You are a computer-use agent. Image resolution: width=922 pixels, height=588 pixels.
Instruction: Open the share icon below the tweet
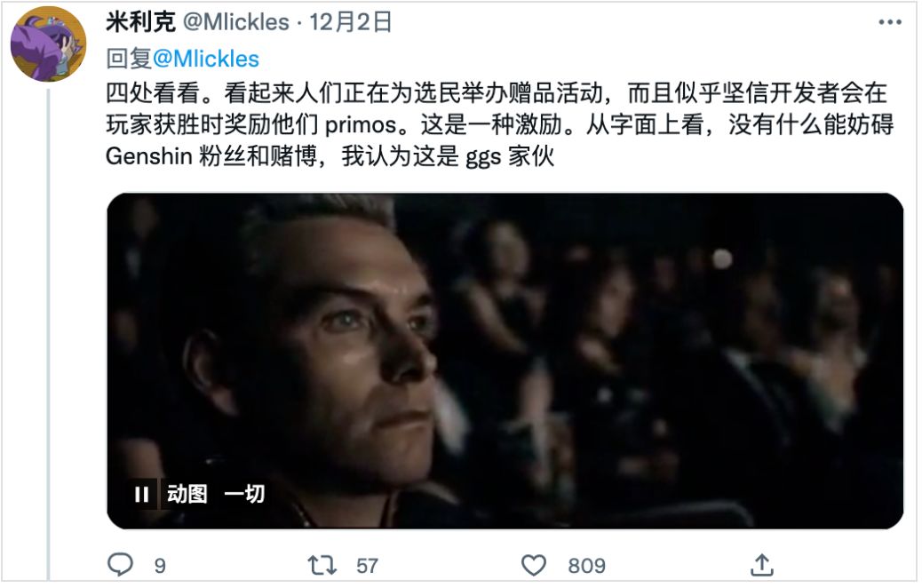(x=761, y=565)
